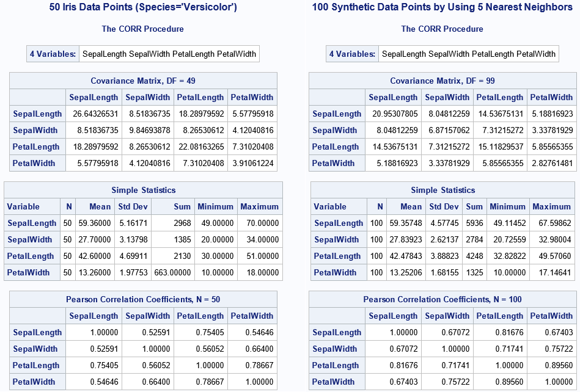Viewport: 580px width, 392px height.
Task: Select 'Pearson Correlation Coefficients, N = 100' header
Action: (442, 299)
